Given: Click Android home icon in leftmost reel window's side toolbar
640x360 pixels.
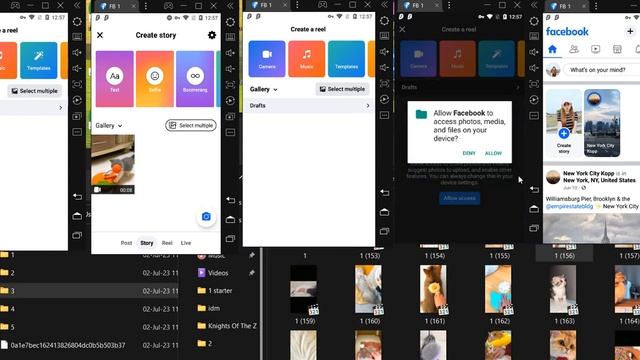Looking at the screenshot, I should click(77, 216).
